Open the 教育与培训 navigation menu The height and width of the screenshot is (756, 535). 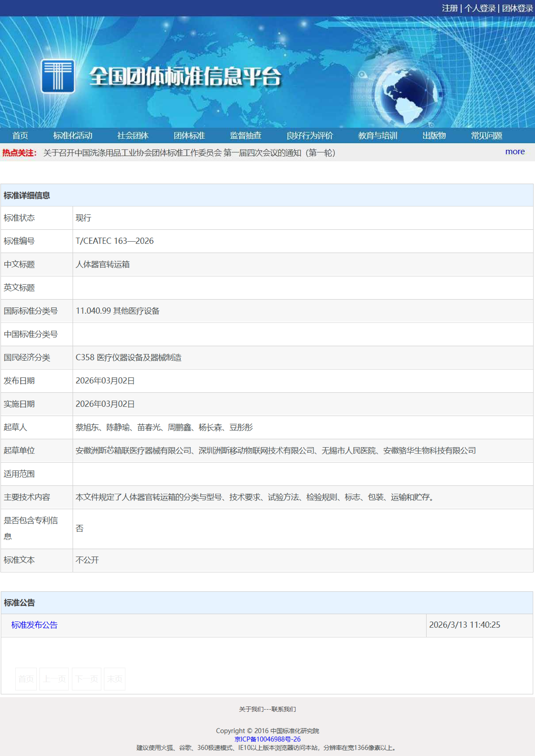tap(378, 136)
